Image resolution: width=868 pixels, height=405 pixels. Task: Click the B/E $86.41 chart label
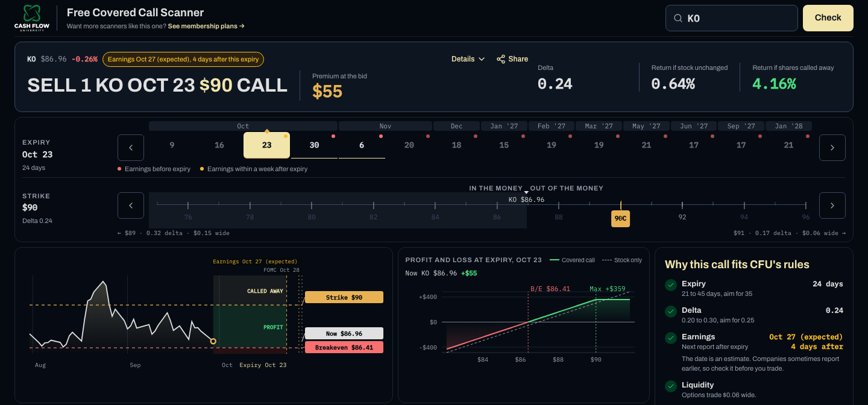click(x=550, y=289)
